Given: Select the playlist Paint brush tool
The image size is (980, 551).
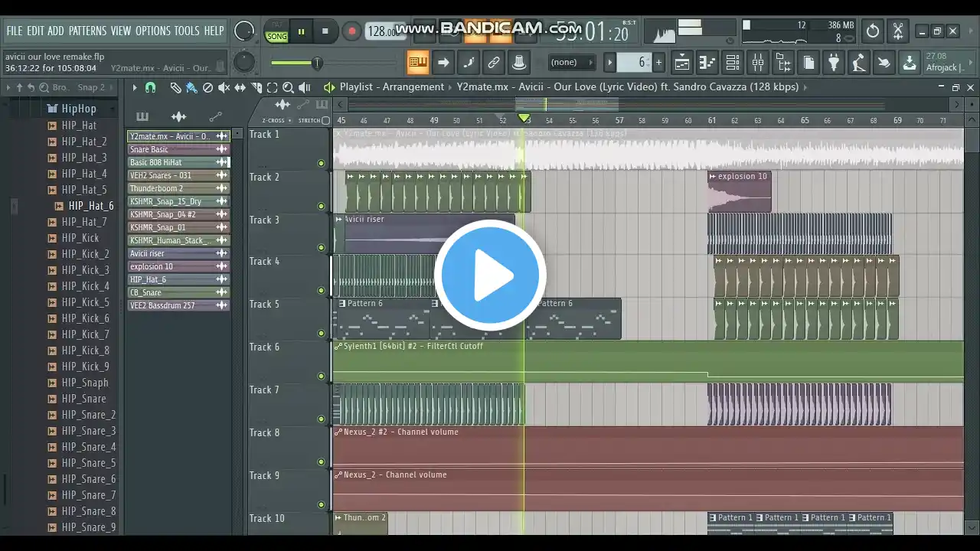Looking at the screenshot, I should pyautogui.click(x=191, y=87).
